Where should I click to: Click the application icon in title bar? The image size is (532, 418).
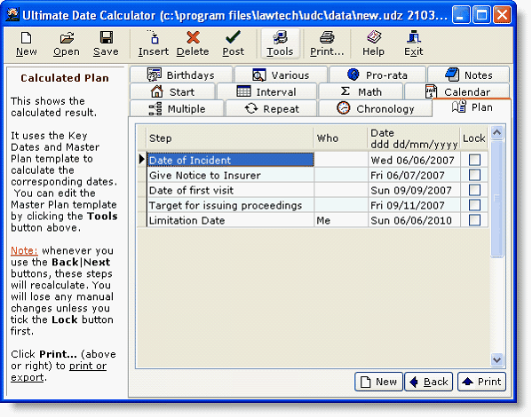[12, 15]
